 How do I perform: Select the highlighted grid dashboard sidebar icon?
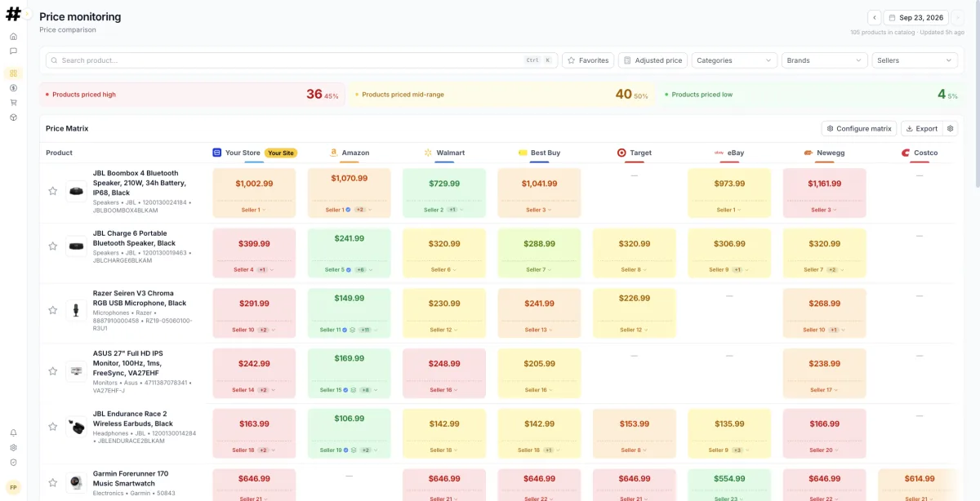[13, 73]
